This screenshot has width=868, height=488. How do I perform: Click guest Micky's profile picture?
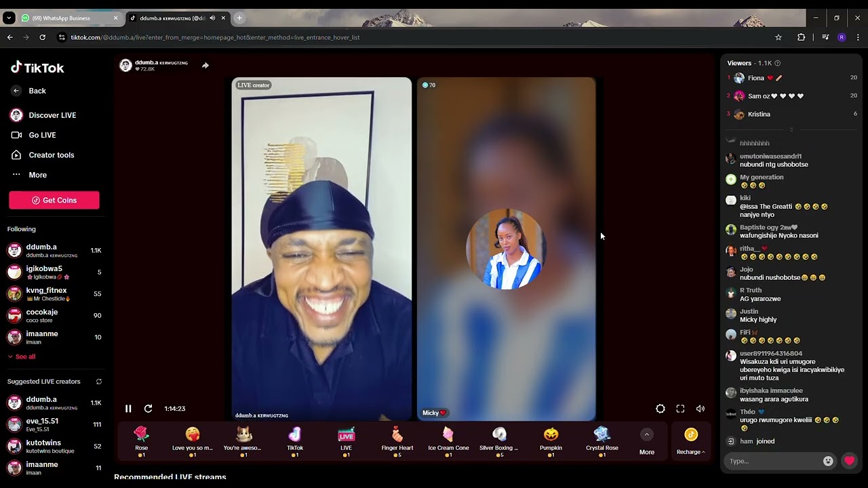pos(506,249)
